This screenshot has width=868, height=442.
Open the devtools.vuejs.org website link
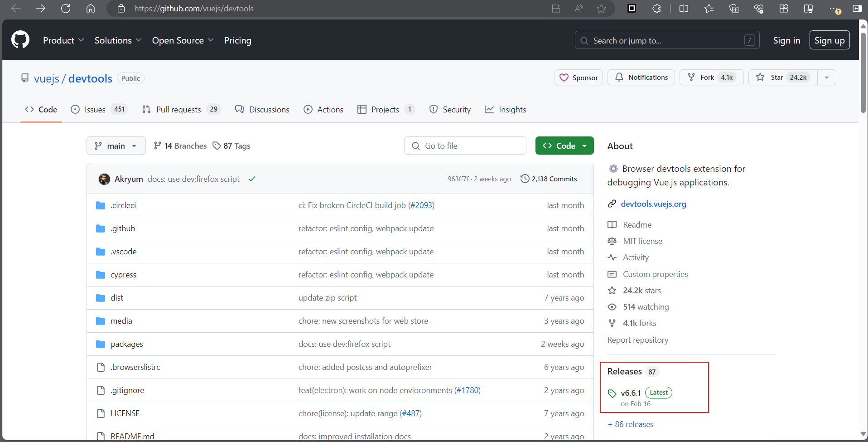(x=653, y=204)
